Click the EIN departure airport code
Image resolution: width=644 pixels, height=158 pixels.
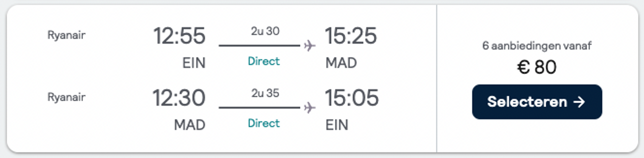(x=194, y=63)
